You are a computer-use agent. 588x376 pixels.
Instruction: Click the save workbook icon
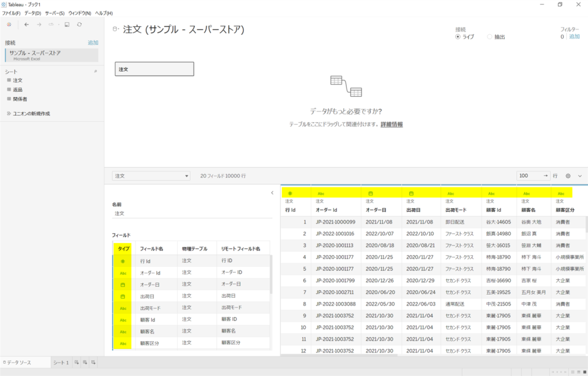pyautogui.click(x=66, y=24)
